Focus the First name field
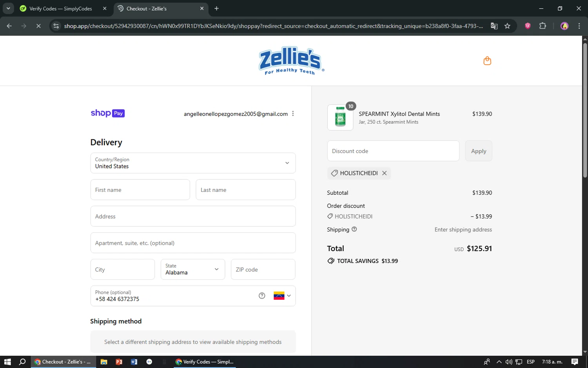The width and height of the screenshot is (588, 368). point(140,190)
